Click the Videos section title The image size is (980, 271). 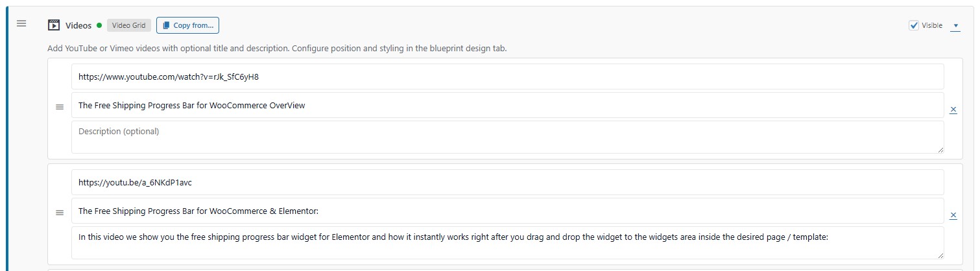(x=78, y=25)
